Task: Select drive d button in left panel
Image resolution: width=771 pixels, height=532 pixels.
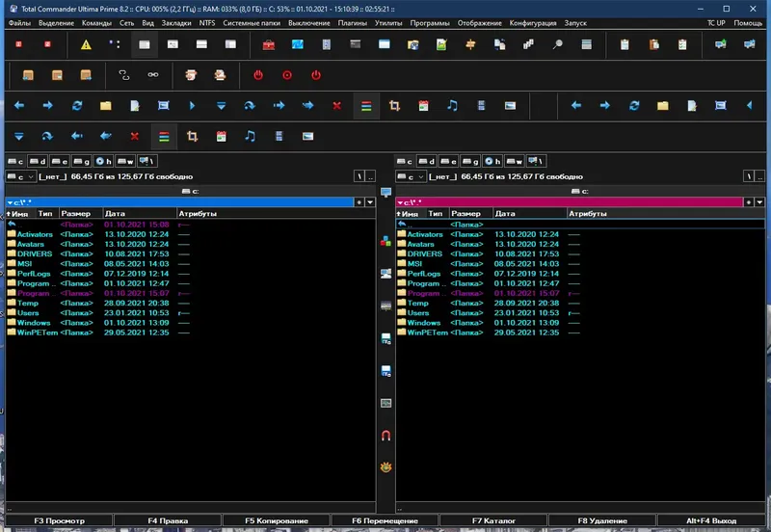Action: [38, 161]
